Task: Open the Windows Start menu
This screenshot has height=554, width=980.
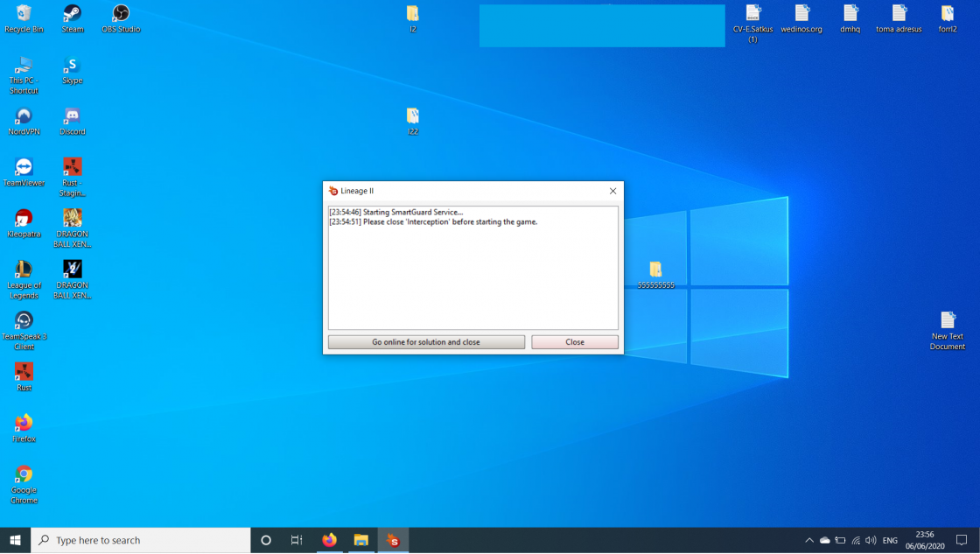Action: coord(15,540)
